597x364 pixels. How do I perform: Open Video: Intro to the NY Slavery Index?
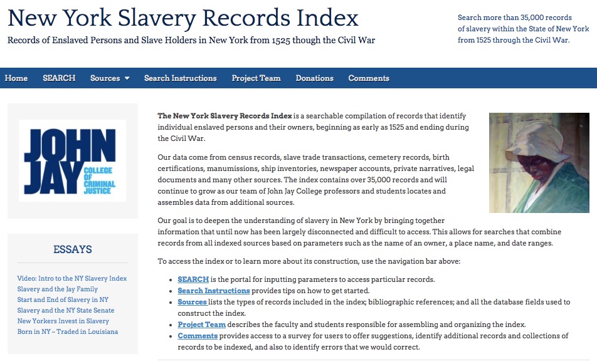(x=72, y=278)
